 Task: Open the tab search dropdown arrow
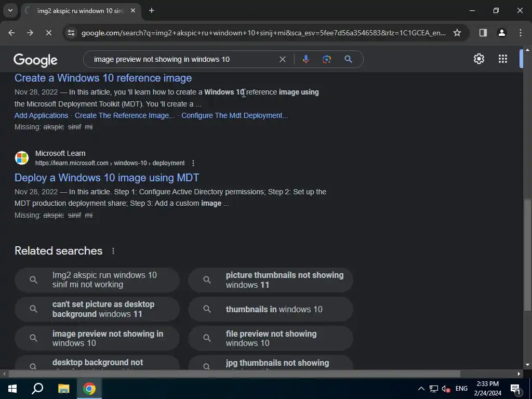pyautogui.click(x=10, y=10)
